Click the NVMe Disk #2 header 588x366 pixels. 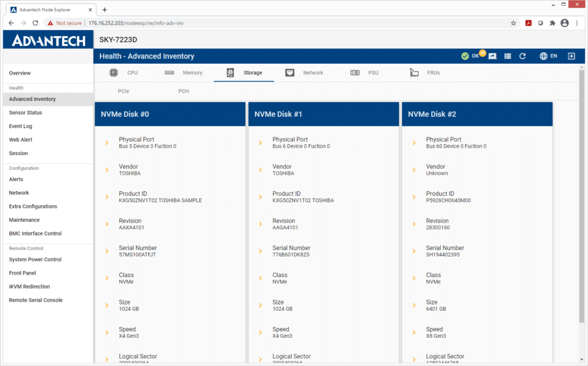tap(477, 114)
